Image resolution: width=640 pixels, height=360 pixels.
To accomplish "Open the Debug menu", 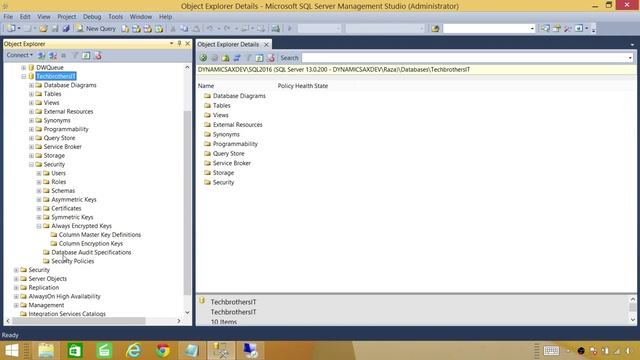I will point(92,17).
